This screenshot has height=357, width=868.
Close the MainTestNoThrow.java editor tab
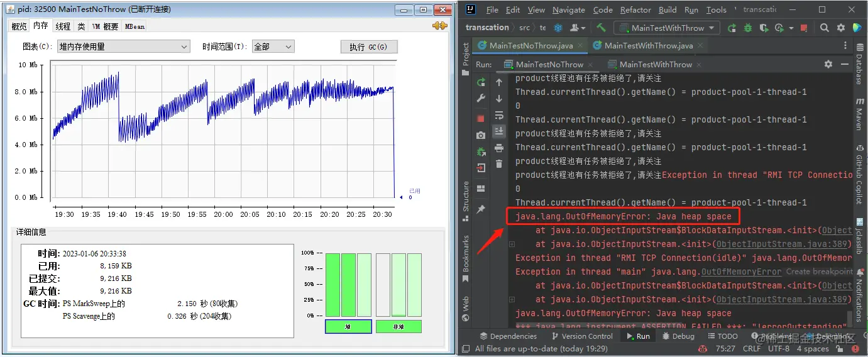[x=580, y=46]
